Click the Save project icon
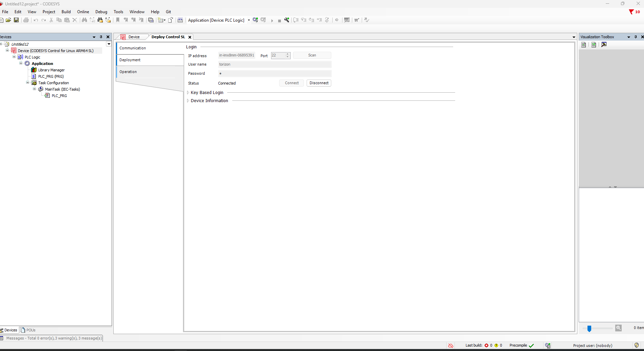This screenshot has width=644, height=351. [16, 20]
